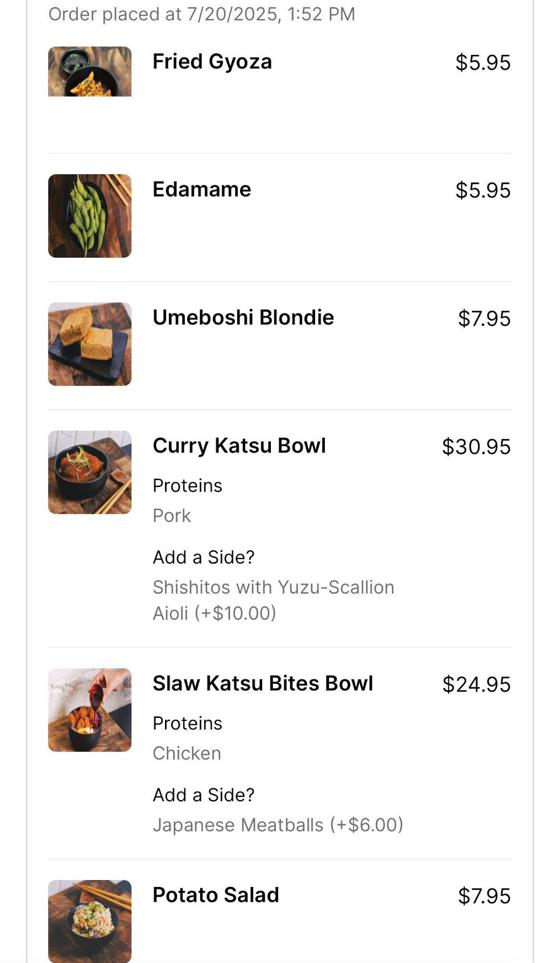Click the Potato Salad item name
Screen dimensions: 560x963
tap(216, 895)
